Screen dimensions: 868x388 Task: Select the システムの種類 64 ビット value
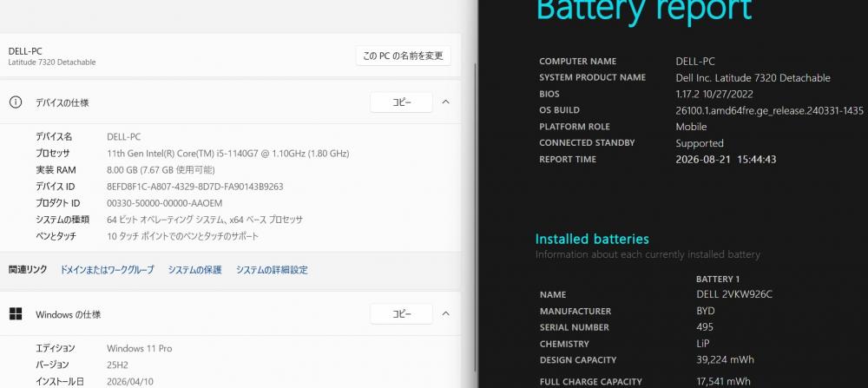pyautogui.click(x=205, y=220)
